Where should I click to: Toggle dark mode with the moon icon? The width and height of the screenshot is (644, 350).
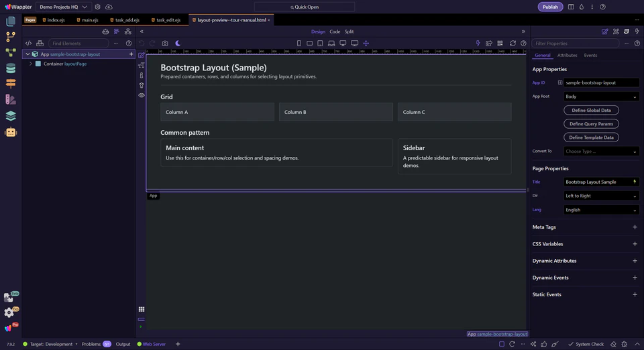point(178,43)
